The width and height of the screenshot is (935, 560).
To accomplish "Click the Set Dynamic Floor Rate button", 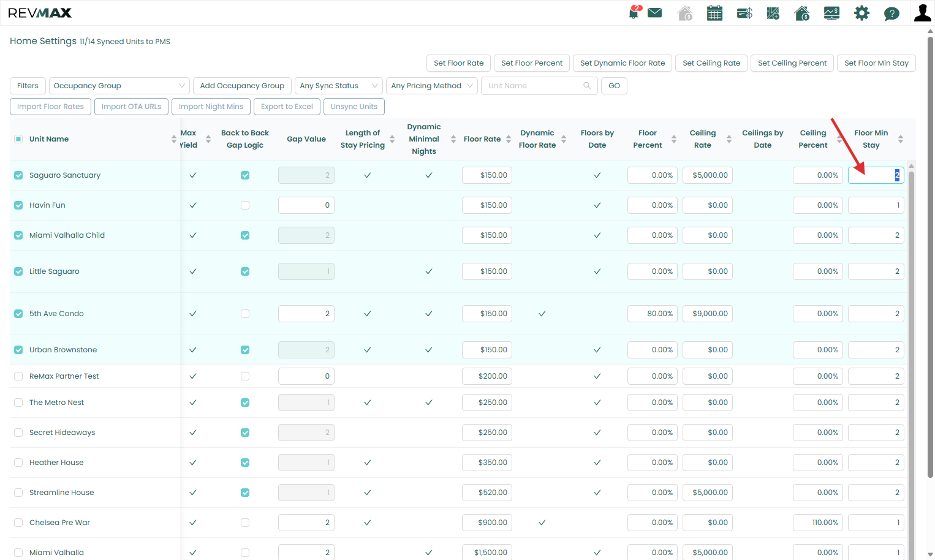I will coord(623,63).
